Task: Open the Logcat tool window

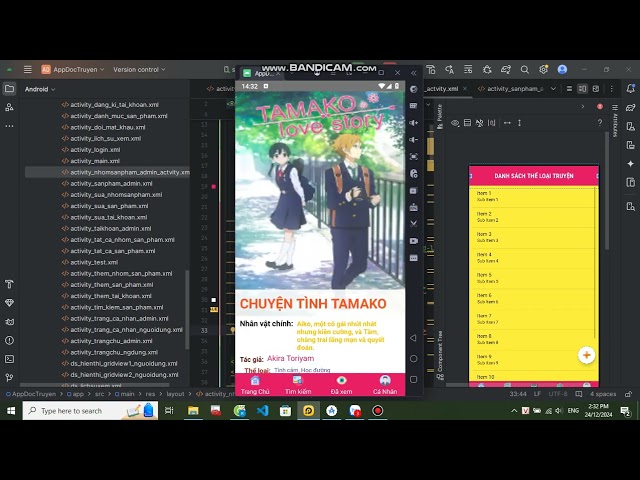Action: pos(9,322)
